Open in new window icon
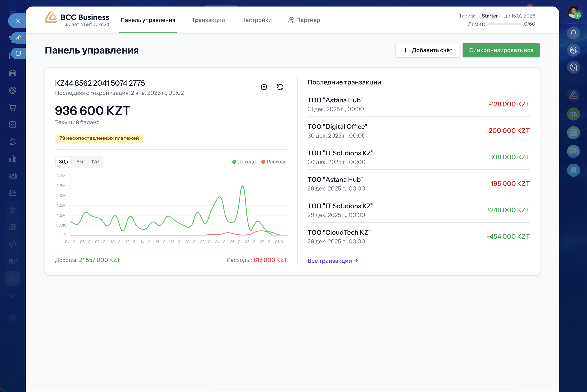 pos(18,53)
